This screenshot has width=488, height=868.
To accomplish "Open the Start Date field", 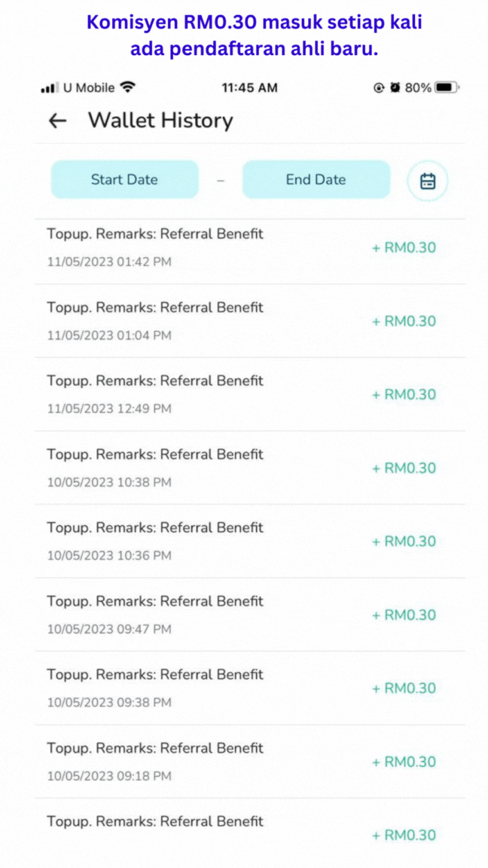I will [124, 179].
